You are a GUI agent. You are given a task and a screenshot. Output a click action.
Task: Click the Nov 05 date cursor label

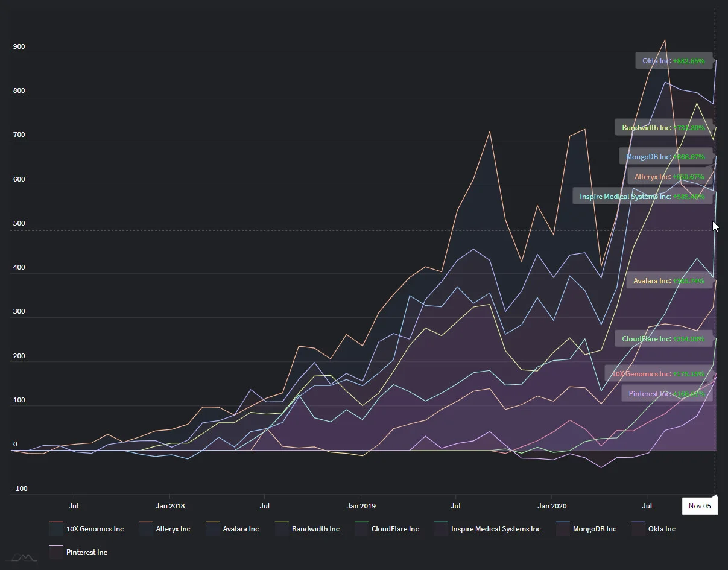coord(700,506)
